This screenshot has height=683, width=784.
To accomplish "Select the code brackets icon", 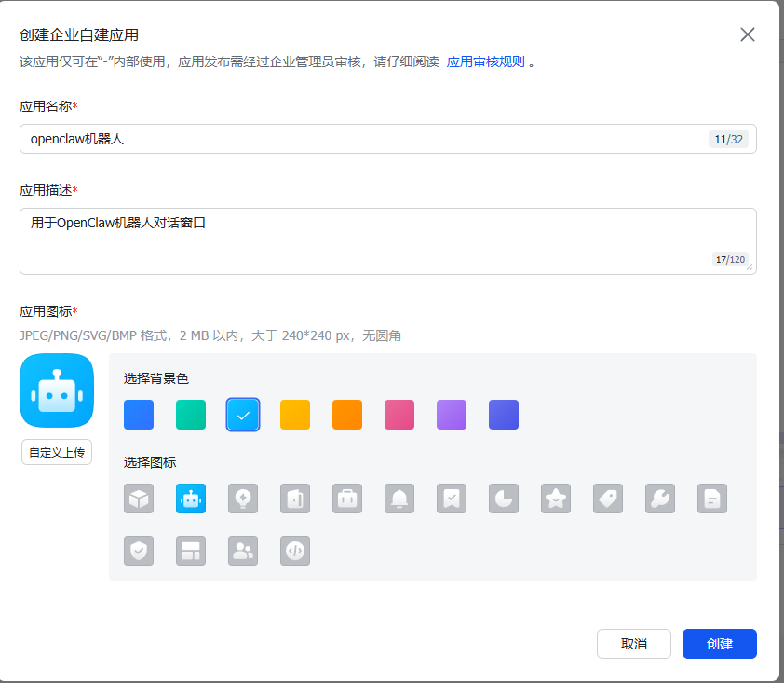I will [x=295, y=551].
